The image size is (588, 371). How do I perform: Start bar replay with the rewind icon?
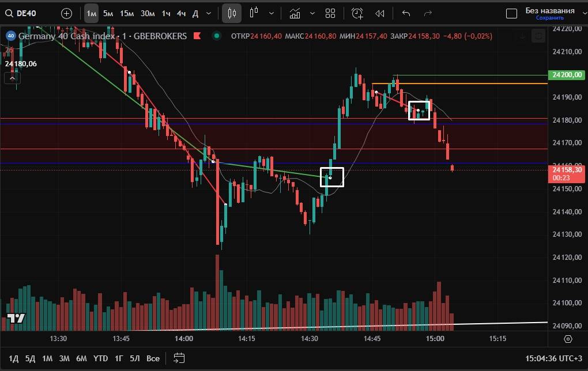[380, 14]
